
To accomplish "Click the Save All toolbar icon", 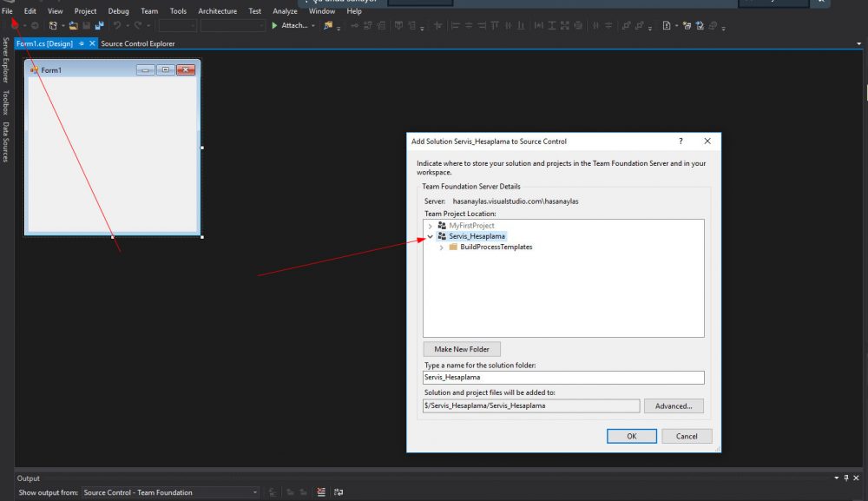I will point(99,25).
